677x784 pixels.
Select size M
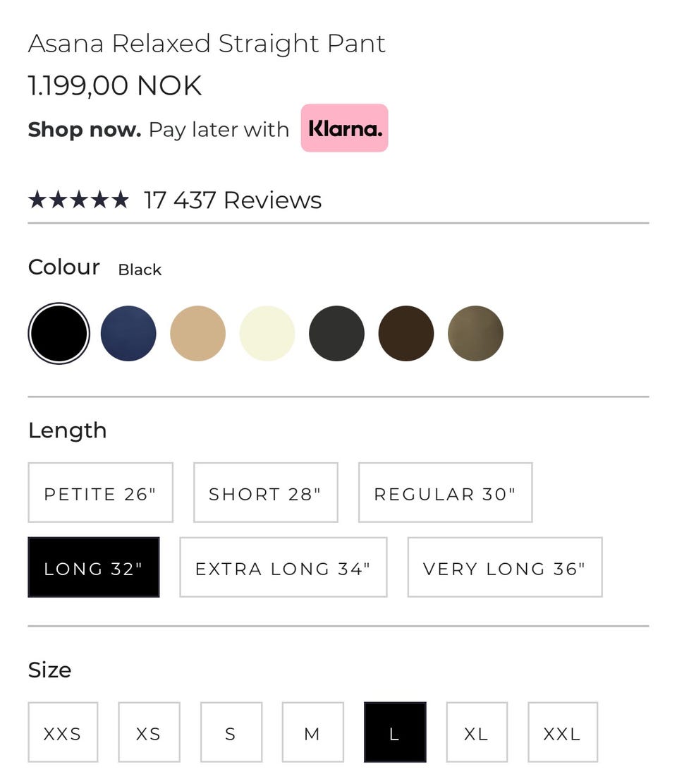coord(312,733)
